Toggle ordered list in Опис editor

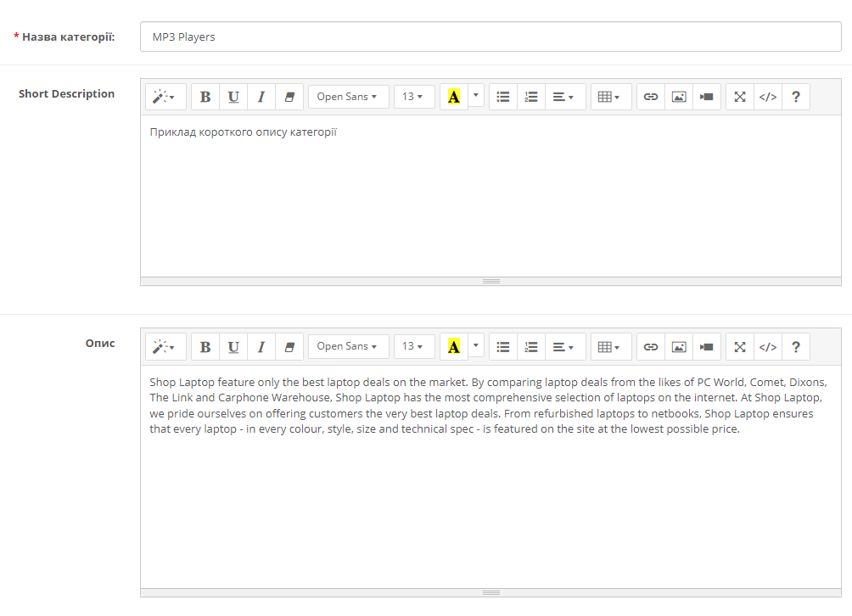531,346
